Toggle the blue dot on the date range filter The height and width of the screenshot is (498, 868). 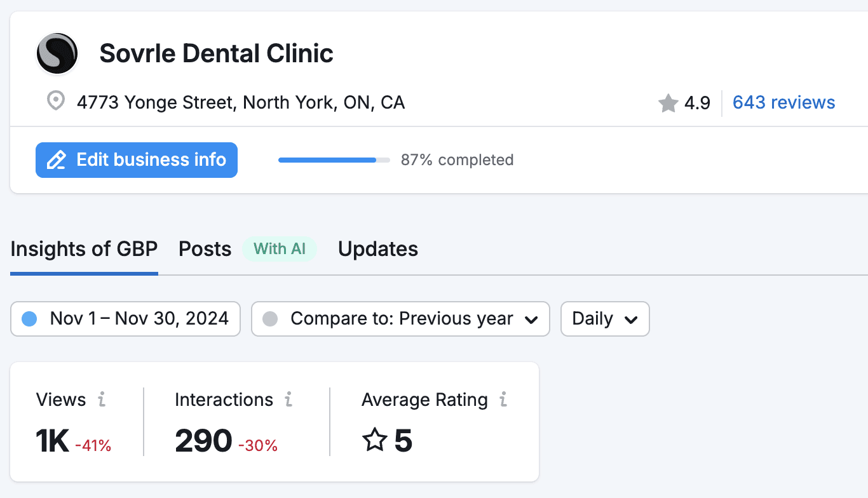(29, 318)
